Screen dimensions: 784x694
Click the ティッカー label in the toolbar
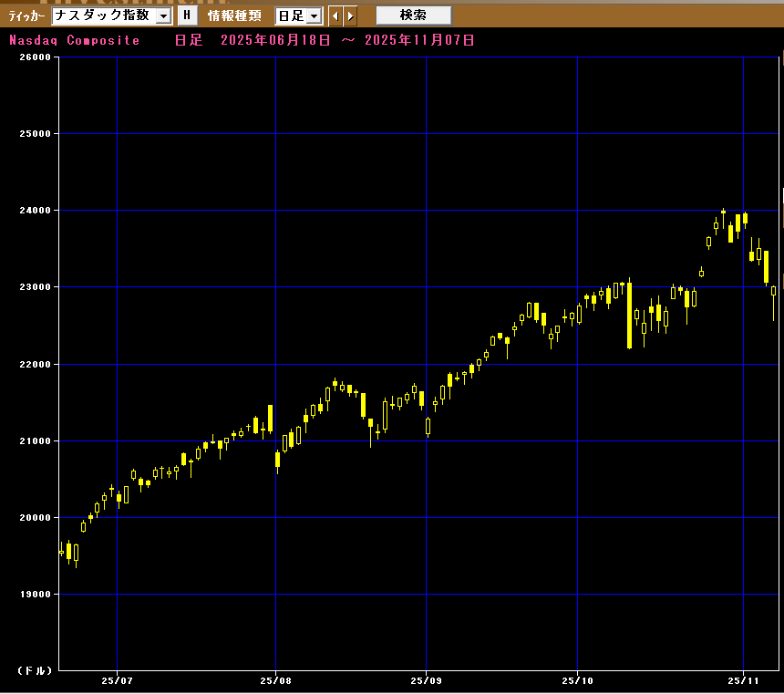[26, 16]
